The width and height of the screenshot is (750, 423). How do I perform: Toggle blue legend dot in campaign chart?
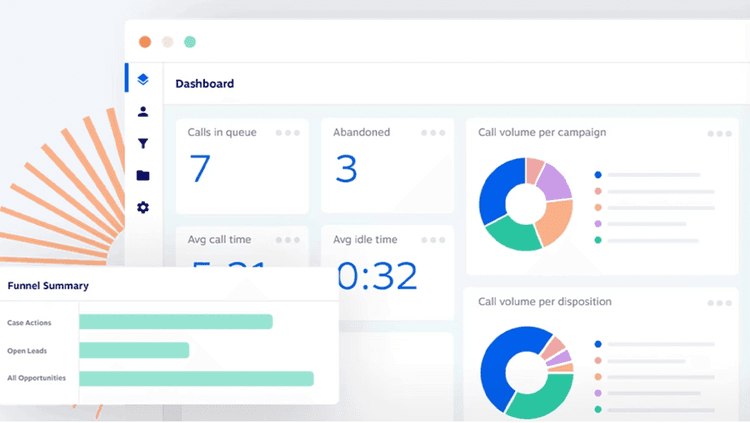click(598, 175)
